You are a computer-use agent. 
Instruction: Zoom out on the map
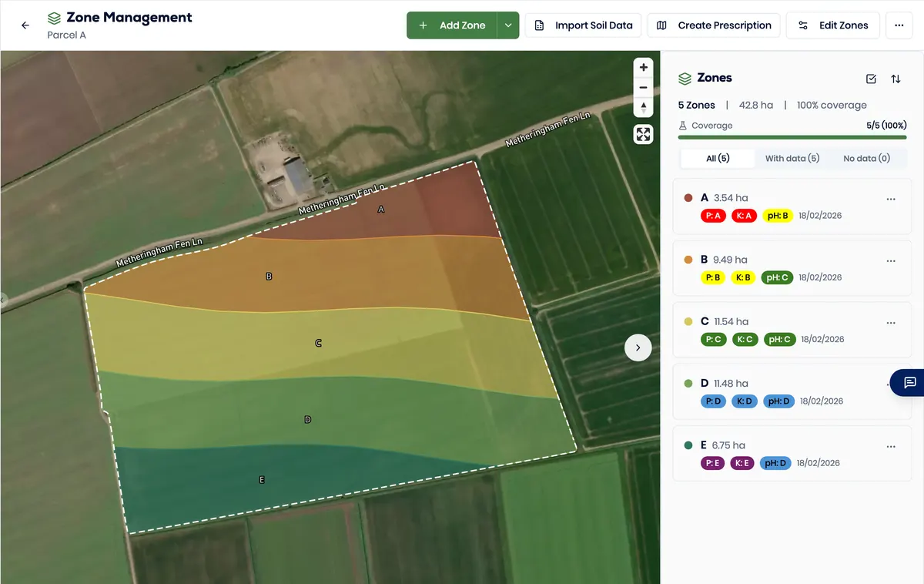coord(644,88)
